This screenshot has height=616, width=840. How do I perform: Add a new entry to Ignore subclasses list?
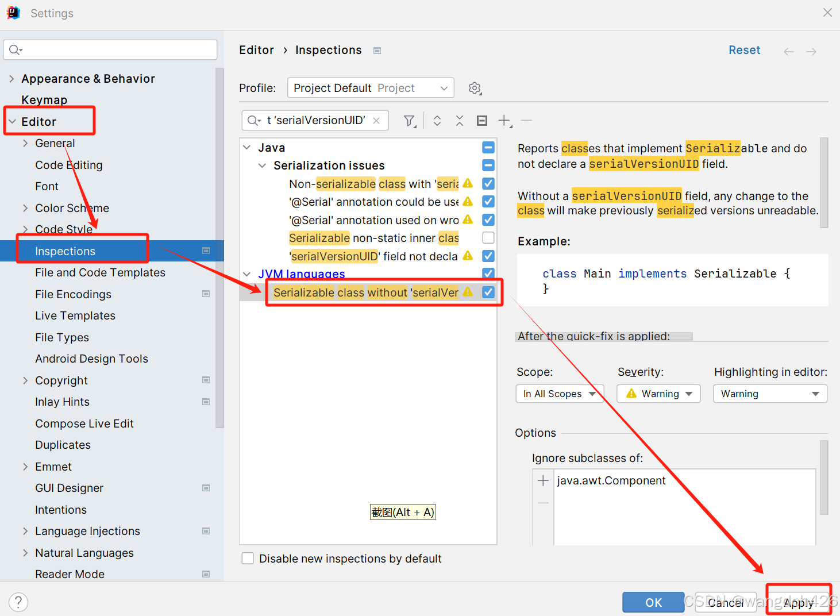tap(542, 480)
